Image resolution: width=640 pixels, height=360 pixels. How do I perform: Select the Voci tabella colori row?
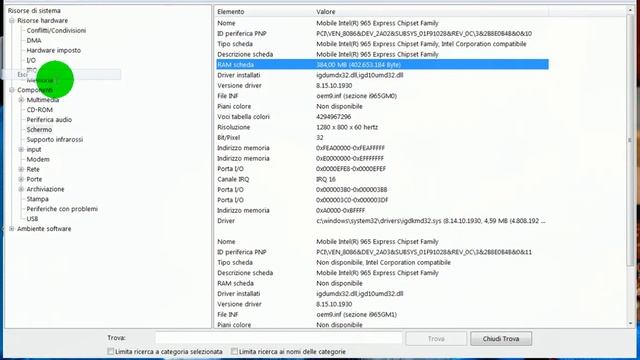tap(382, 117)
